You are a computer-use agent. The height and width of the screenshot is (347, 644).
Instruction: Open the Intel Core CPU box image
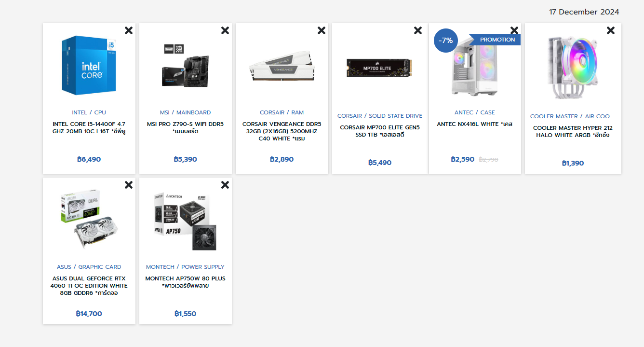pos(89,65)
